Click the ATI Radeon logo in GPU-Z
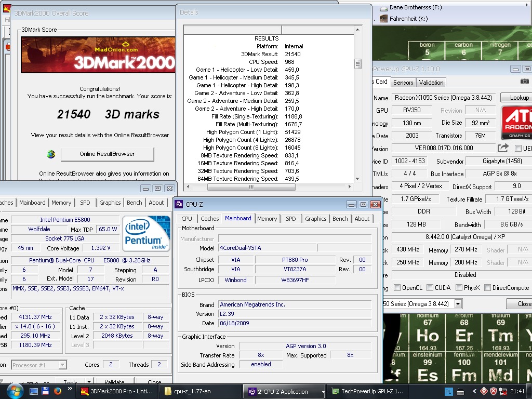532x399 pixels. pos(517,123)
